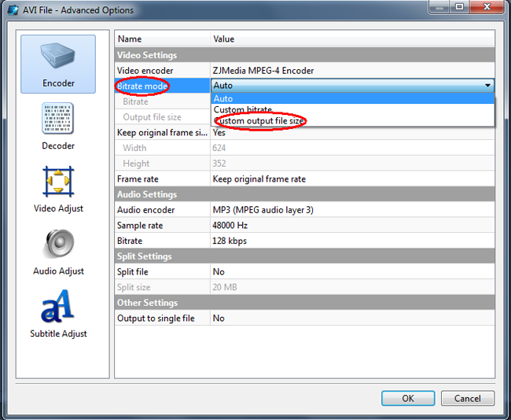Minimize the Advanced Options window
This screenshot has height=420, width=511.
pos(439,7)
